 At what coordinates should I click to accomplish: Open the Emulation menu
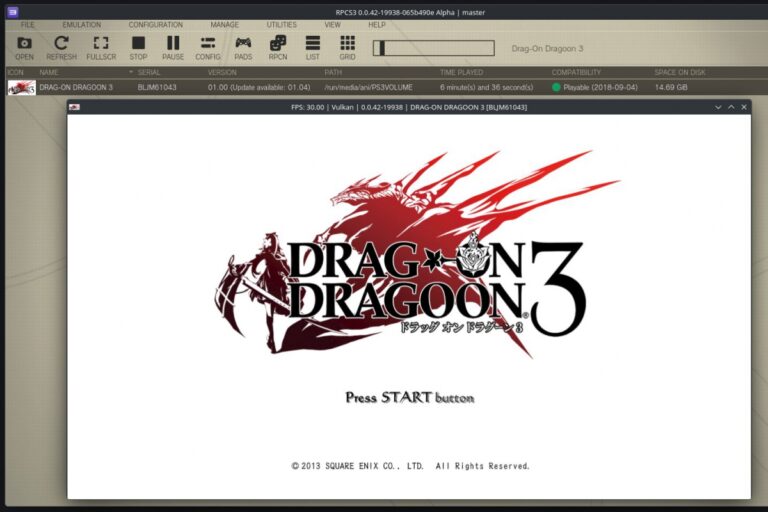click(x=81, y=24)
